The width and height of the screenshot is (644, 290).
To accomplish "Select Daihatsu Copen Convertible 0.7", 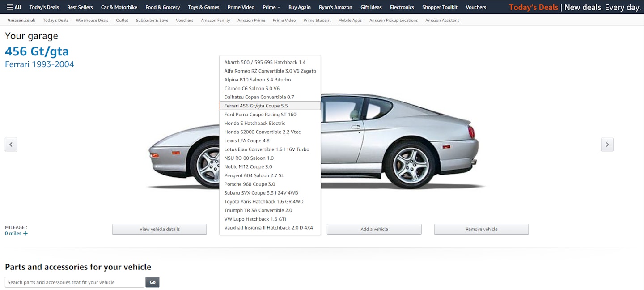I will click(x=270, y=97).
